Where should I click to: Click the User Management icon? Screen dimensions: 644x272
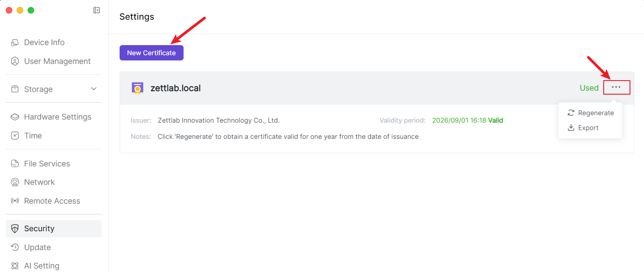(15, 61)
